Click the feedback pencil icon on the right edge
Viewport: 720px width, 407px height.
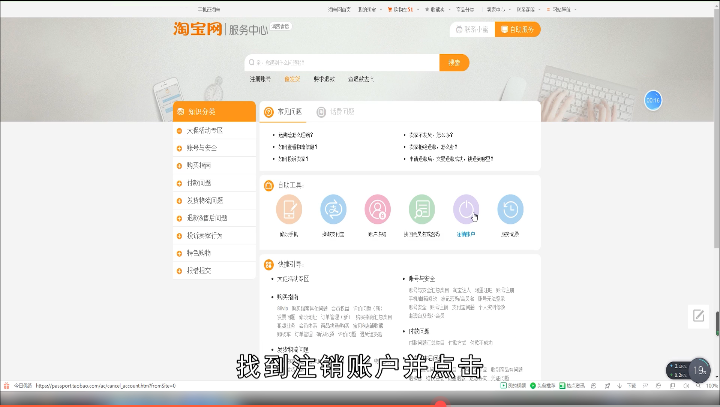[x=698, y=316]
